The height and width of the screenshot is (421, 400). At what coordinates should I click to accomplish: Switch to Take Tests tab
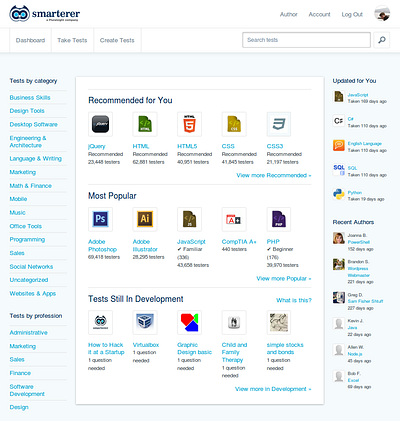[x=72, y=40]
